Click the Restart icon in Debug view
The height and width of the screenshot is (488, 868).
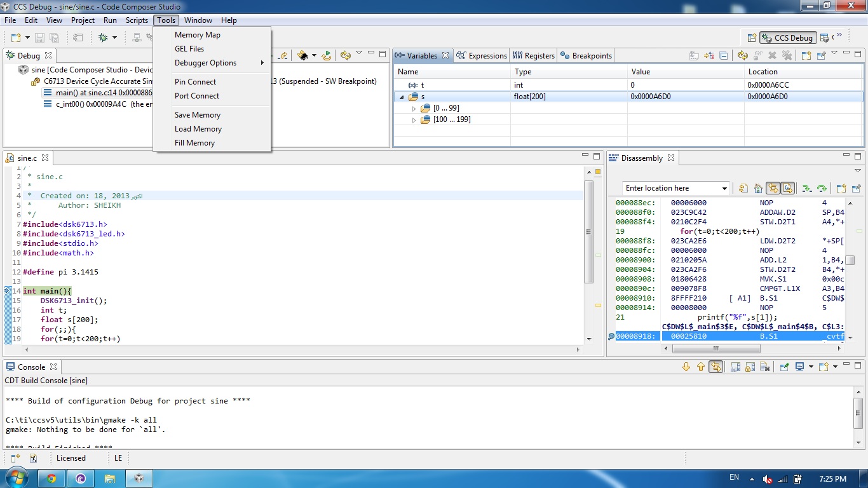(327, 56)
